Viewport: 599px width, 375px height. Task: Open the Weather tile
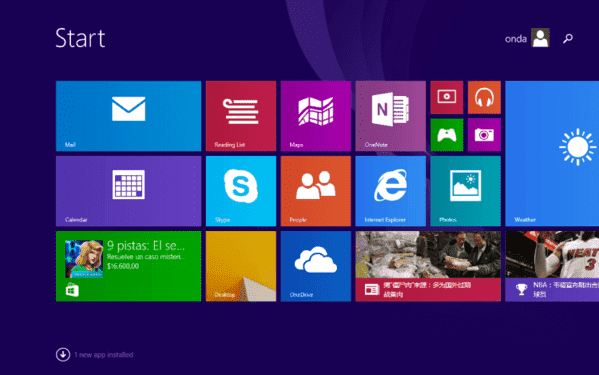pos(552,154)
